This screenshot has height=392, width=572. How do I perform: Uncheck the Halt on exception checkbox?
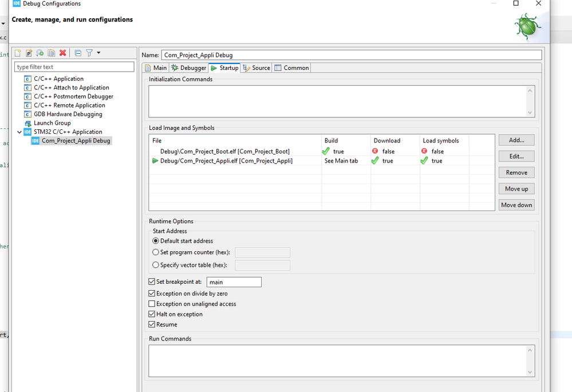coord(152,314)
